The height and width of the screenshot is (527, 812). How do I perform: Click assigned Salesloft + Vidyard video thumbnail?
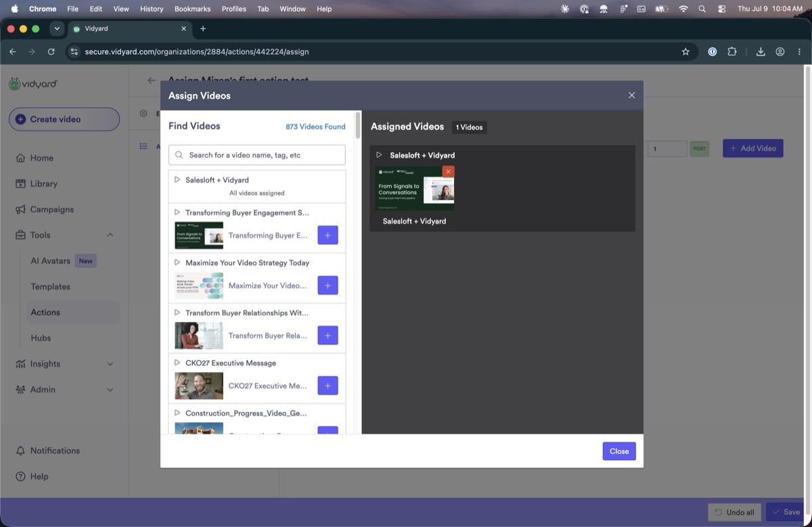(415, 188)
